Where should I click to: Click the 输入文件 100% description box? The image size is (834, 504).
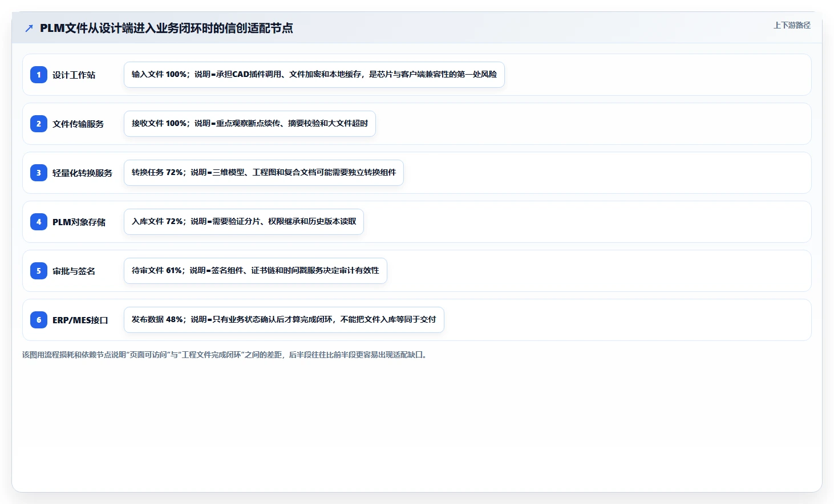pos(314,75)
